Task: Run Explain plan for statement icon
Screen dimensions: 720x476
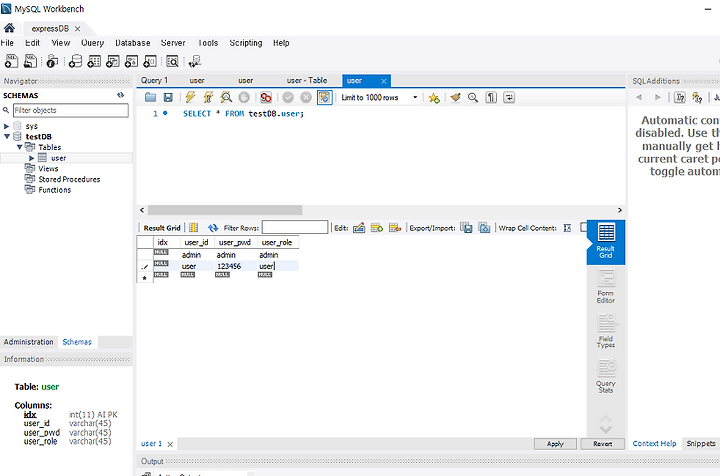Action: tap(226, 97)
